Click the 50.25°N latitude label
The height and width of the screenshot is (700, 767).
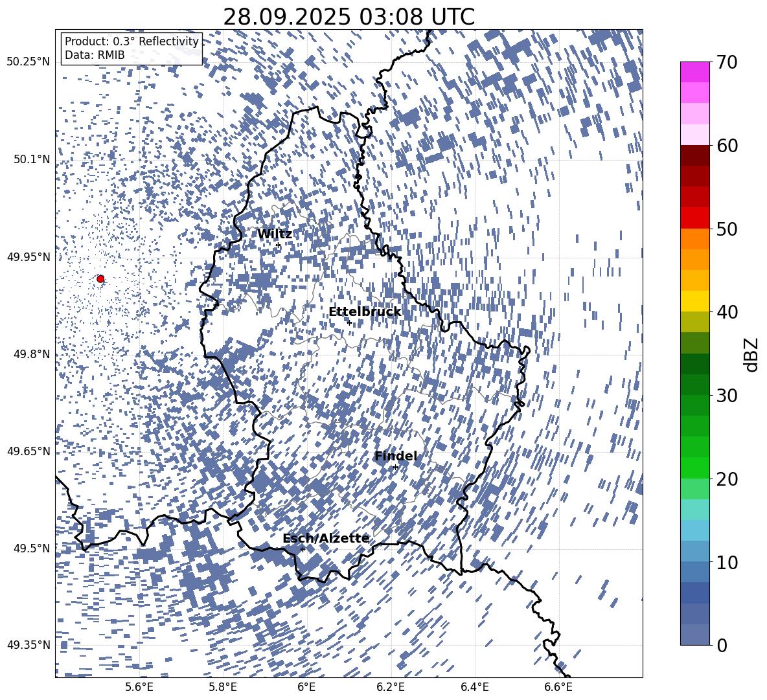(x=29, y=62)
